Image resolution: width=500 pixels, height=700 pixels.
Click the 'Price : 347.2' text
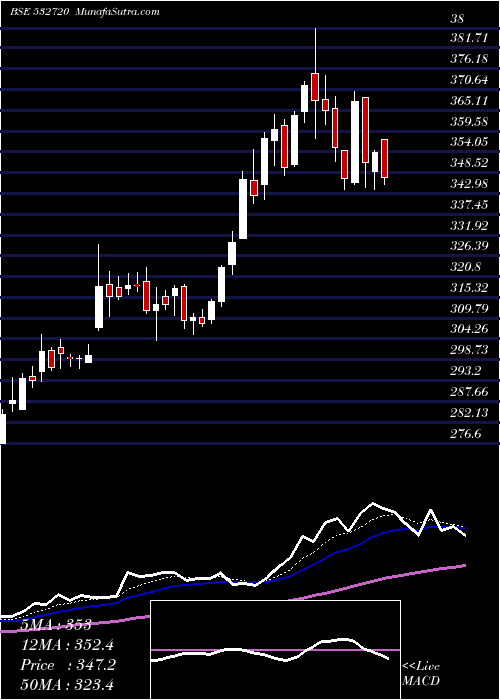click(x=68, y=665)
